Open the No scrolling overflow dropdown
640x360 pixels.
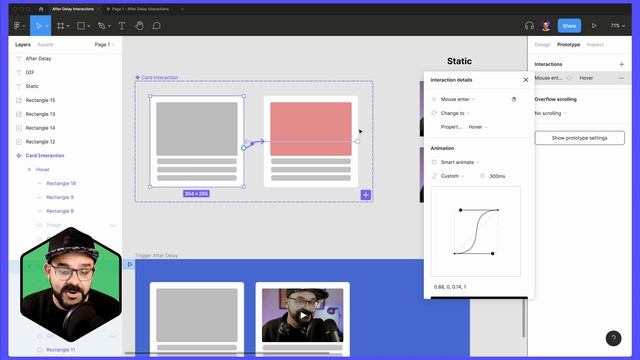551,113
